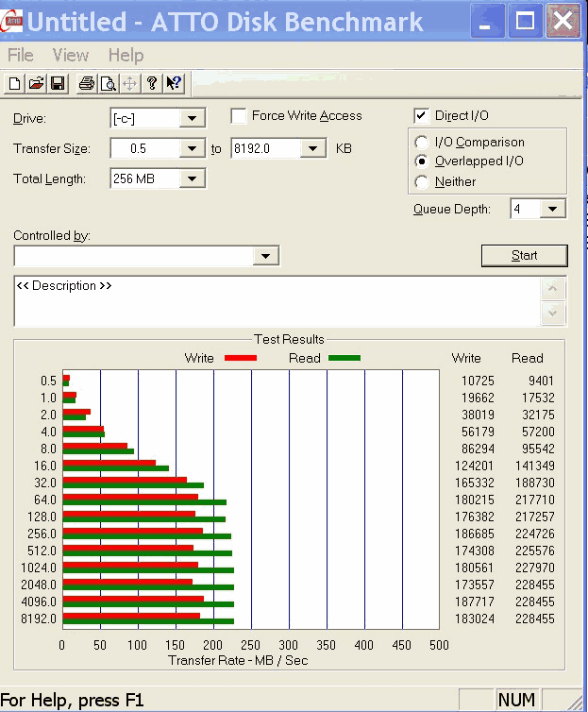Open Print Preview from the toolbar

[108, 84]
